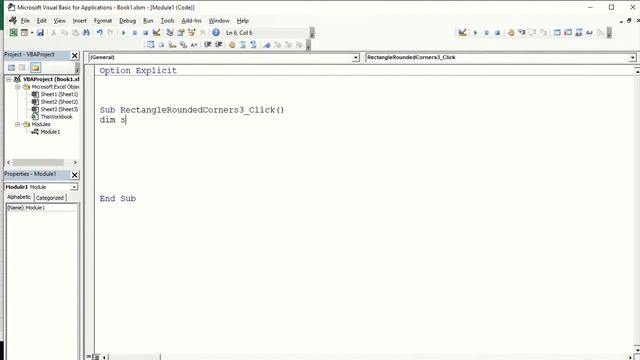
Task: Open the Insert menu
Action: point(80,20)
